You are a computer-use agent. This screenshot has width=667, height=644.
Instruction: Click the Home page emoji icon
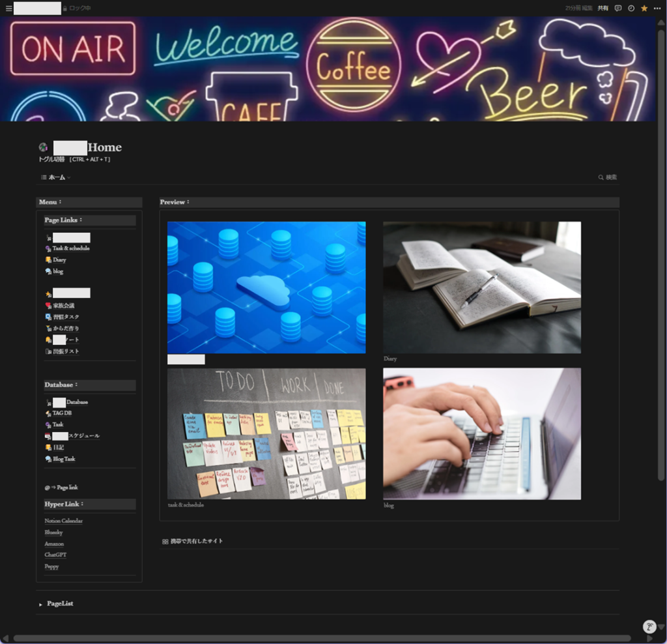[44, 147]
